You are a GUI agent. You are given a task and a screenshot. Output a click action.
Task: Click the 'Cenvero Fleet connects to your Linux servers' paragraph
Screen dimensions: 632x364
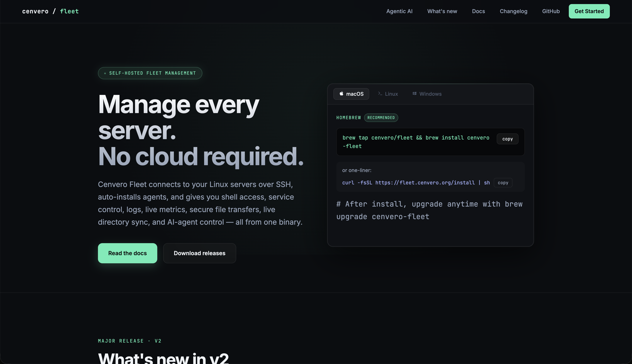click(200, 203)
